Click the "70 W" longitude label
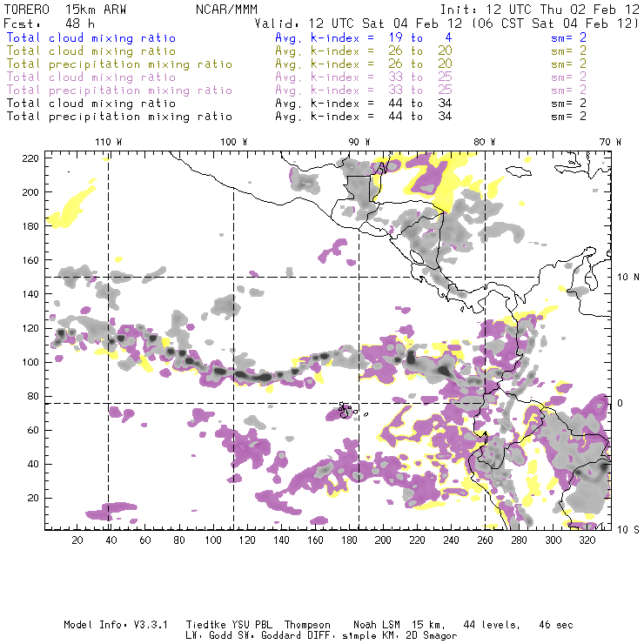This screenshot has height=644, width=644. (x=610, y=142)
